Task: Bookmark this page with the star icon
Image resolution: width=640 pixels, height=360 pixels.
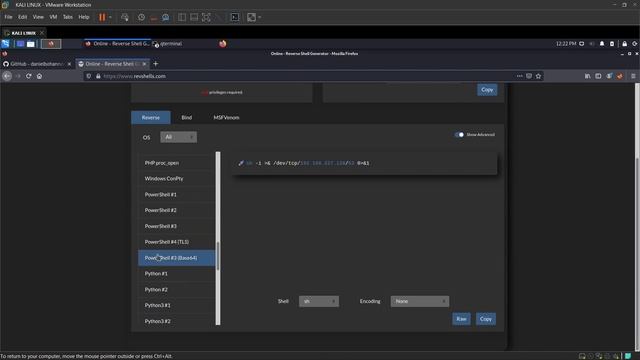Action: [x=538, y=76]
